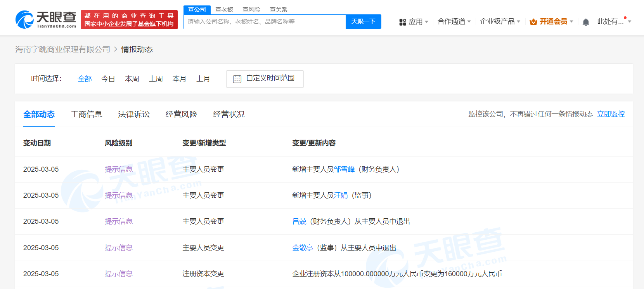The height and width of the screenshot is (289, 644).
Task: Open 自定义时间范围 date picker
Action: 265,79
